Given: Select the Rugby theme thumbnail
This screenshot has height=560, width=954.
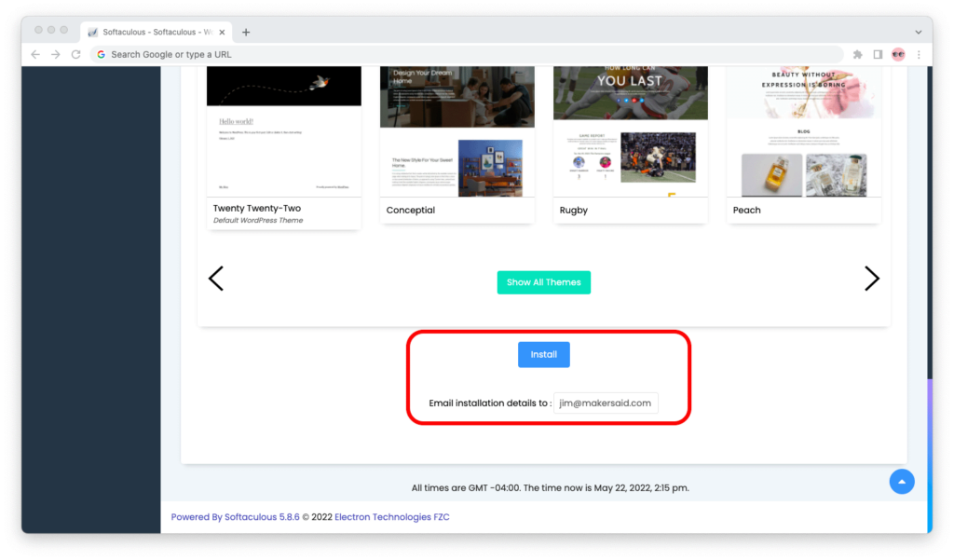Looking at the screenshot, I should 631,131.
